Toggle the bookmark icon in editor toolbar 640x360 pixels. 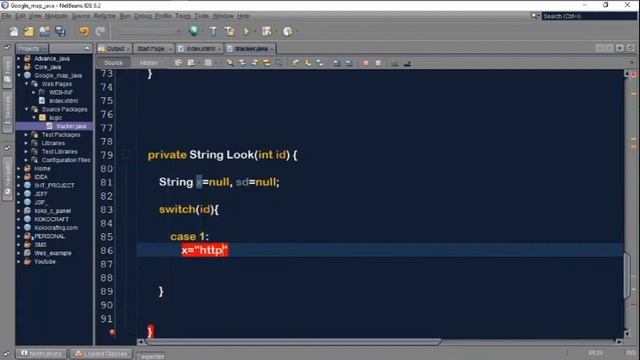point(320,63)
